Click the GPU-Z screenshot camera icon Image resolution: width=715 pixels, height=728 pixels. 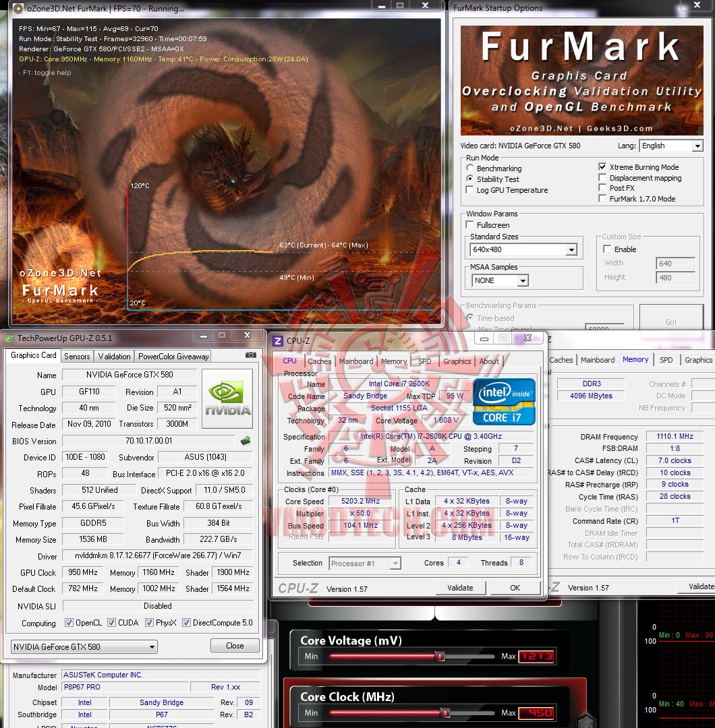click(250, 355)
